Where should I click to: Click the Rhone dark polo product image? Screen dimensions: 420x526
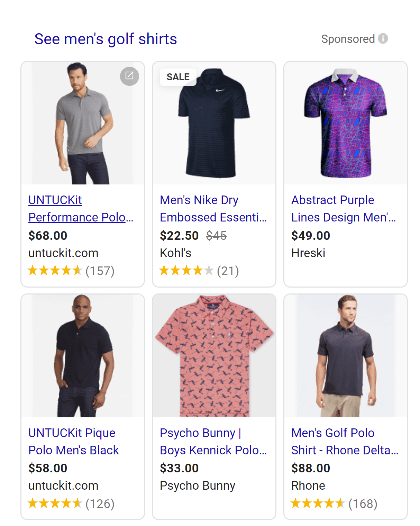(x=346, y=356)
